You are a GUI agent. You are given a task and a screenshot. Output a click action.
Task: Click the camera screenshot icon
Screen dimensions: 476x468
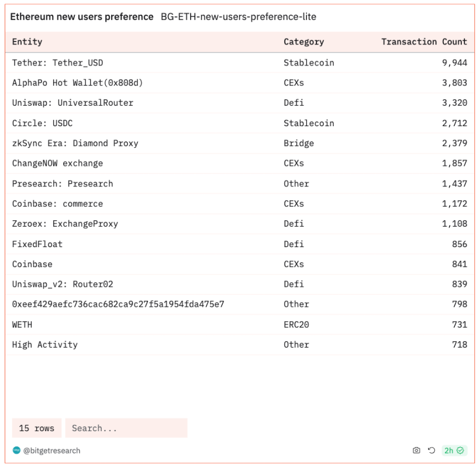click(416, 450)
